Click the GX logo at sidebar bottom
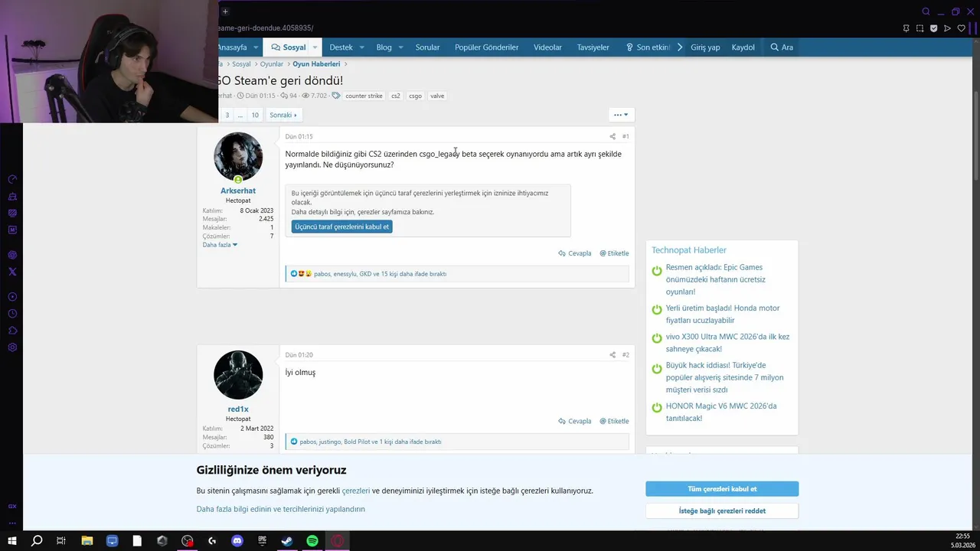 [x=12, y=506]
